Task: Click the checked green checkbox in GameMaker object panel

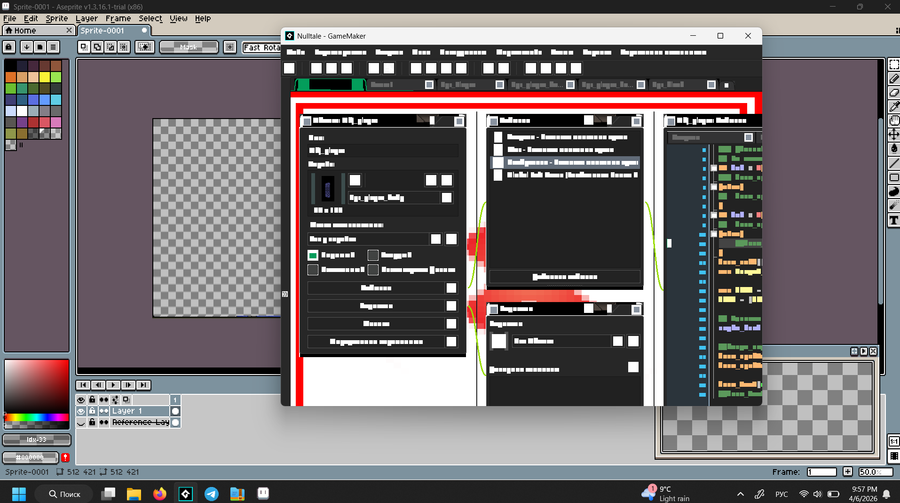Action: 313,255
